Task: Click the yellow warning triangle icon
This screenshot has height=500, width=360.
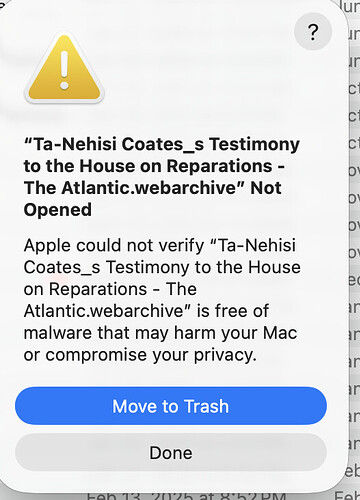Action: click(64, 69)
